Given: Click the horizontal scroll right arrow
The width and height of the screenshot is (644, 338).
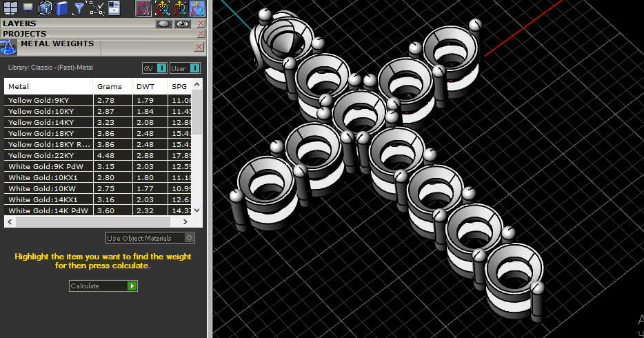Looking at the screenshot, I should click(x=185, y=222).
